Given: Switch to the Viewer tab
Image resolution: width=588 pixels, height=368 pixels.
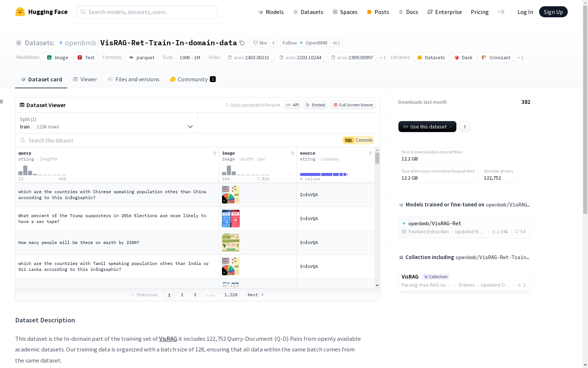Looking at the screenshot, I should click(85, 79).
